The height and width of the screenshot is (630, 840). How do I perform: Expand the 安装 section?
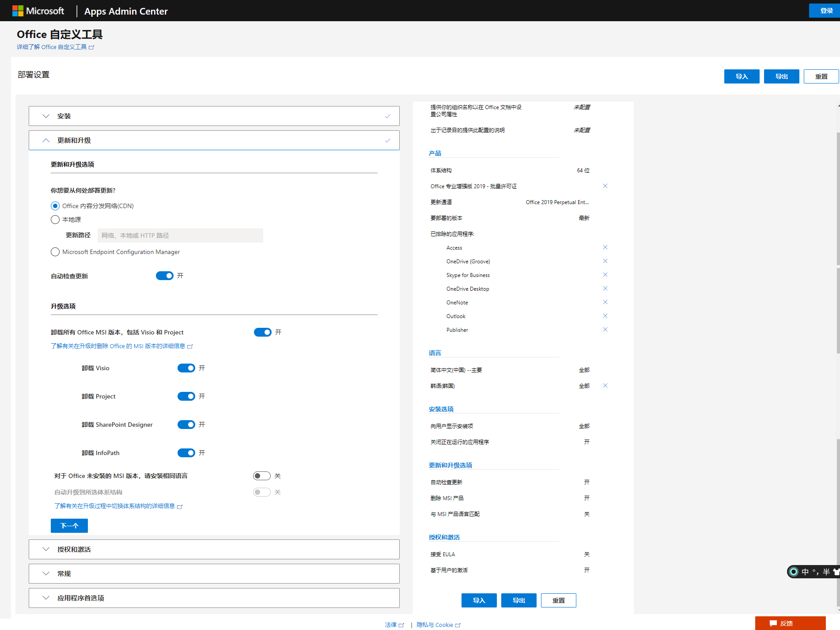[214, 116]
